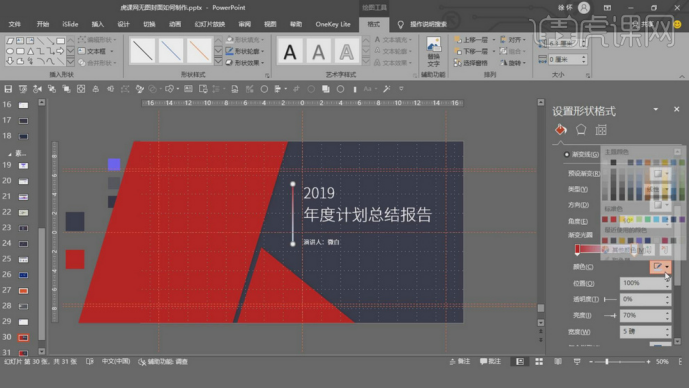Click 年度计划总结报告 text on slide
Image resolution: width=690 pixels, height=388 pixels.
point(368,215)
